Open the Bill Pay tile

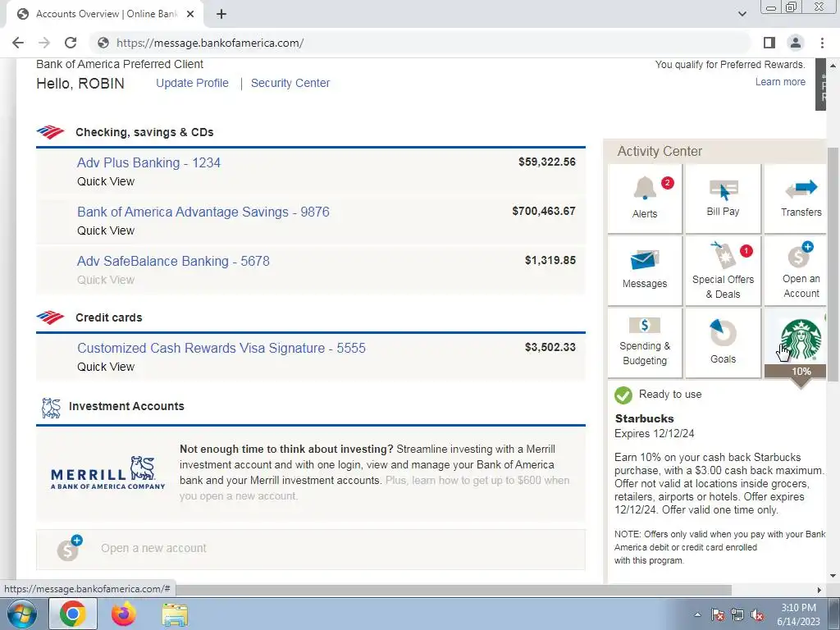723,199
